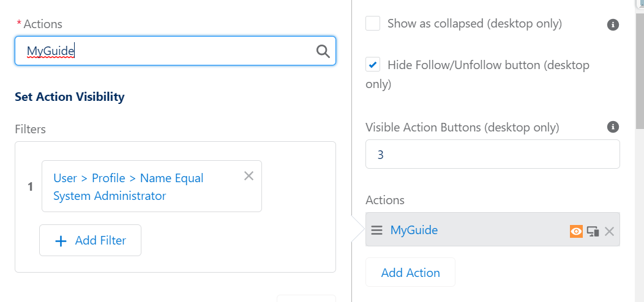Remove the MyGuide action from the list

point(609,232)
